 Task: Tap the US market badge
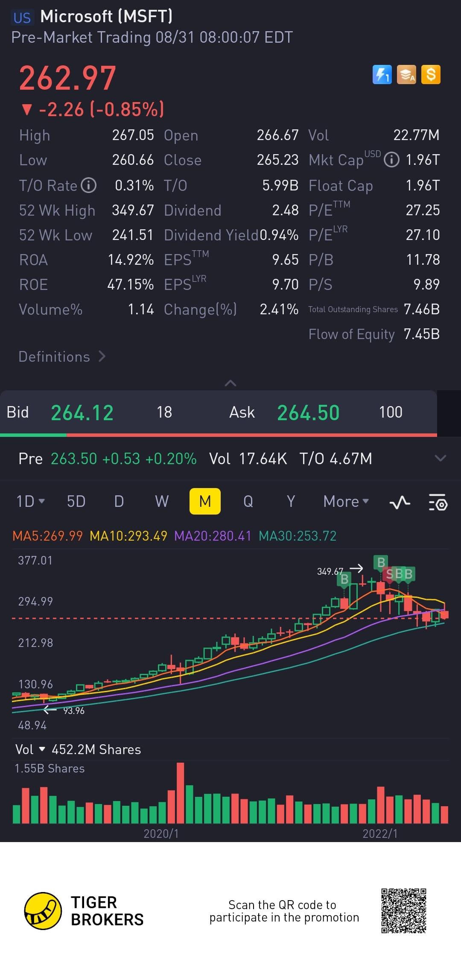22,18
